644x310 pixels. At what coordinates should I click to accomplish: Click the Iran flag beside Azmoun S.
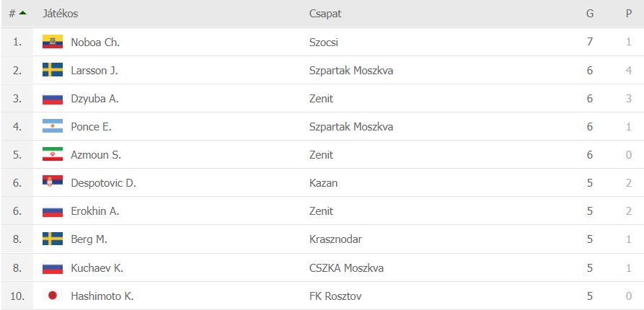tap(53, 154)
